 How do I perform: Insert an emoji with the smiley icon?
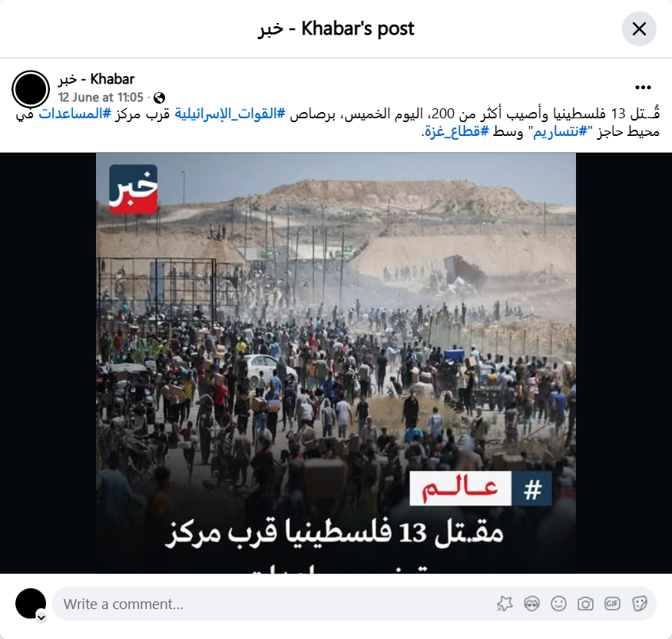[x=558, y=604]
